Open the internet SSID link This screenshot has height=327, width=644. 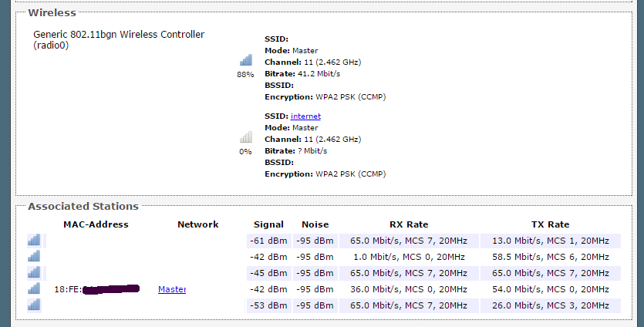click(305, 116)
